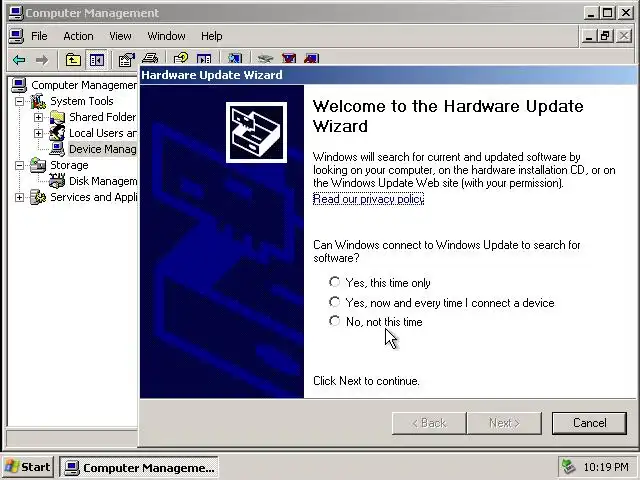Select the 'Shared Folder' tree label
Image resolution: width=640 pixels, height=480 pixels.
pos(102,117)
